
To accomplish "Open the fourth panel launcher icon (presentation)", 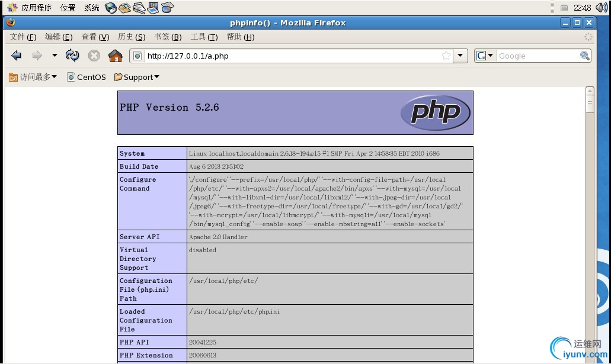I will (153, 8).
